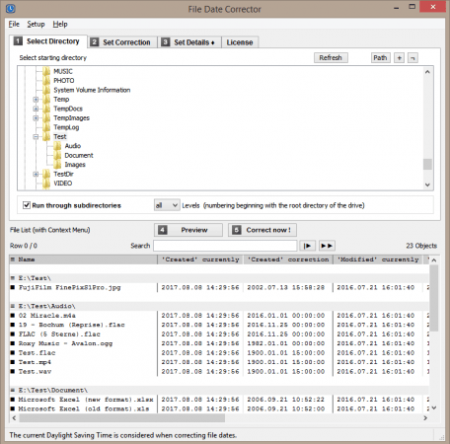This screenshot has height=444, width=450.
Task: Click the E:\Test\Audio\ group header marker
Action: pos(13,306)
